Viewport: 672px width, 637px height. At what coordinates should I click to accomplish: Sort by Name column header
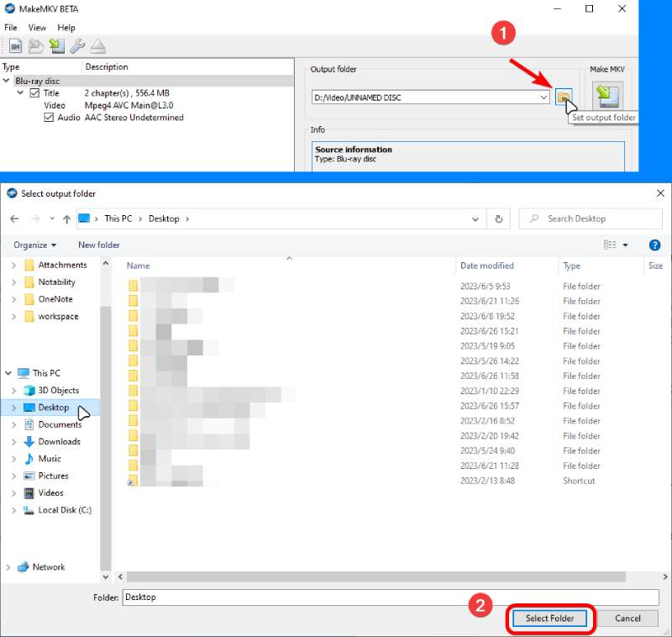point(138,266)
